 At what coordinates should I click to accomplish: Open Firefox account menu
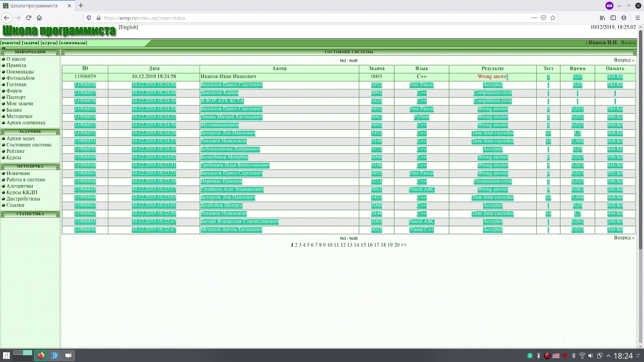pyautogui.click(x=624, y=18)
